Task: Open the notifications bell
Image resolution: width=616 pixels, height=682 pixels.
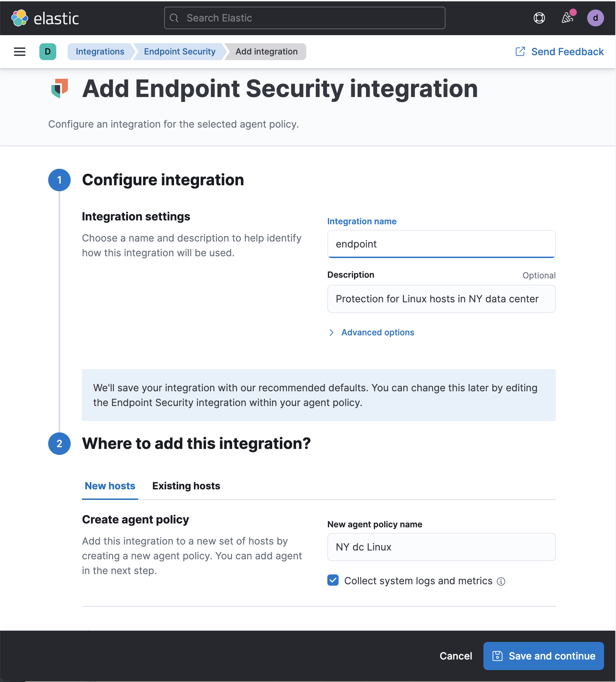Action: (567, 18)
